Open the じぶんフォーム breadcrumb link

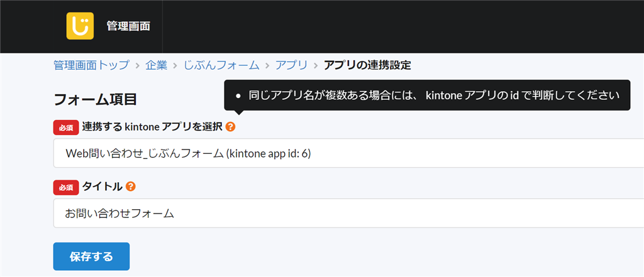pos(221,65)
